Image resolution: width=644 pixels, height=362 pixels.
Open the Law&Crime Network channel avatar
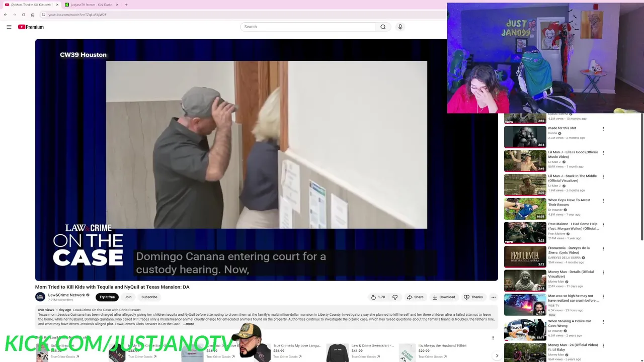point(40,297)
